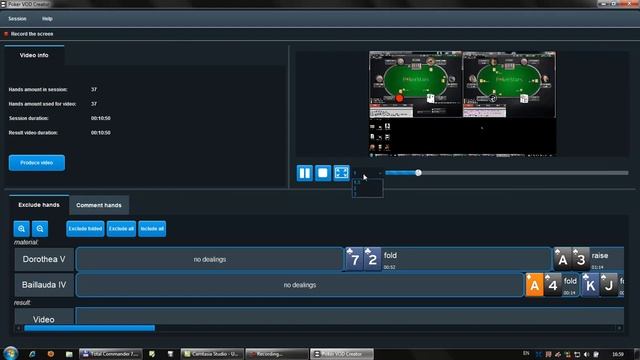Launch Internet Explorer from quick launch

point(32,354)
